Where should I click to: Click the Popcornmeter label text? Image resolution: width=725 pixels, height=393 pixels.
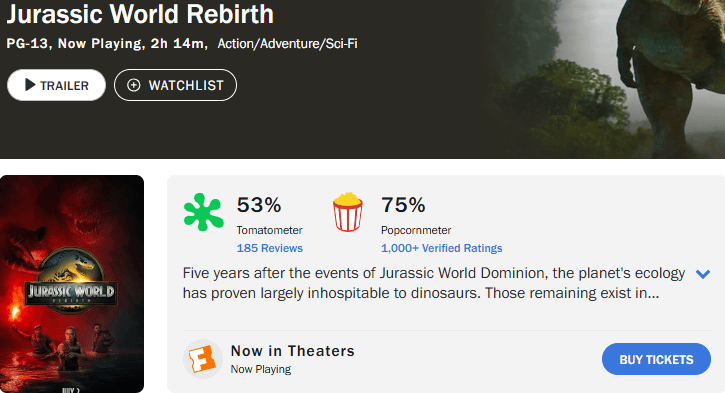tap(416, 230)
